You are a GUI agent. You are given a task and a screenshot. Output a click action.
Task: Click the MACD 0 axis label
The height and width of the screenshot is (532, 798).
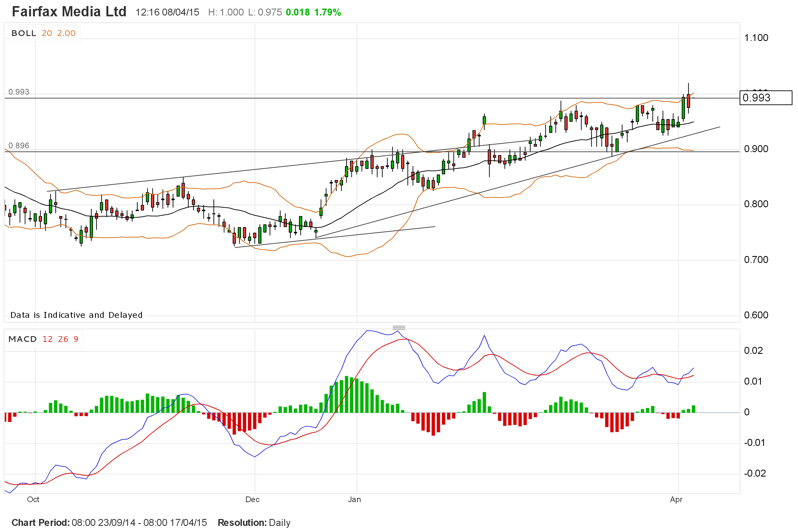click(x=747, y=412)
